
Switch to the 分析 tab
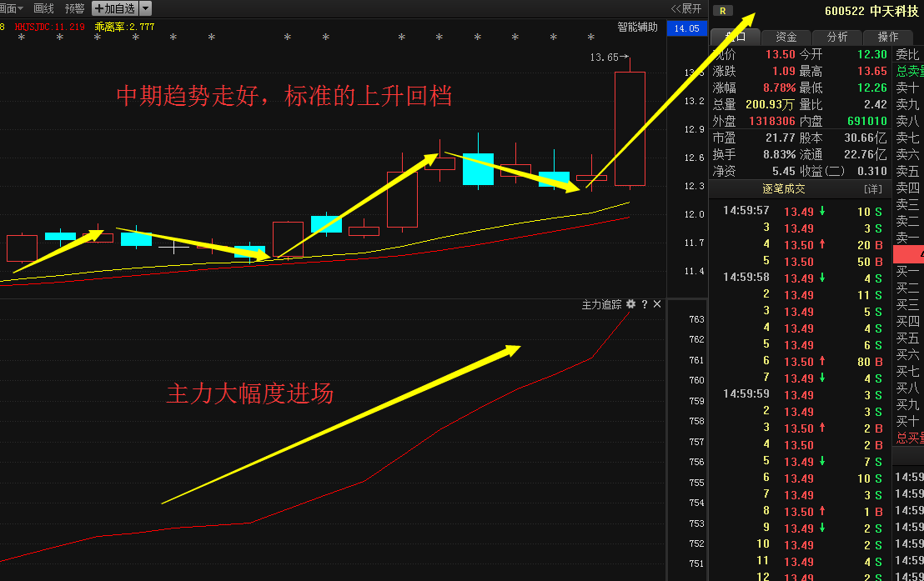click(x=837, y=37)
